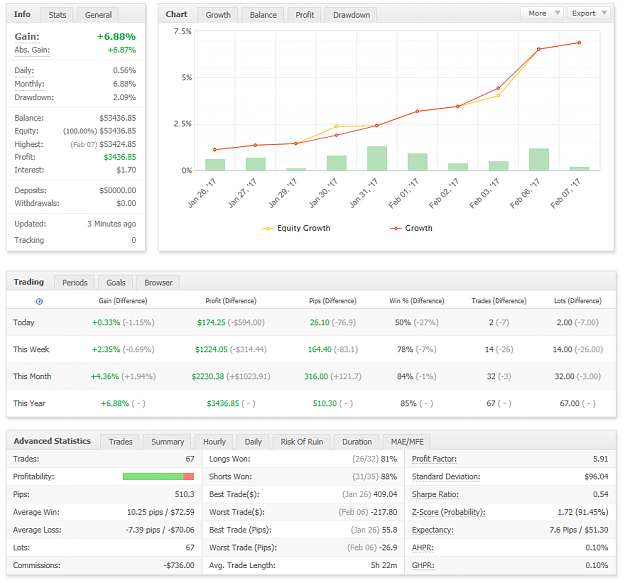Open the Hourly tab
The width and height of the screenshot is (625, 583).
(x=214, y=442)
